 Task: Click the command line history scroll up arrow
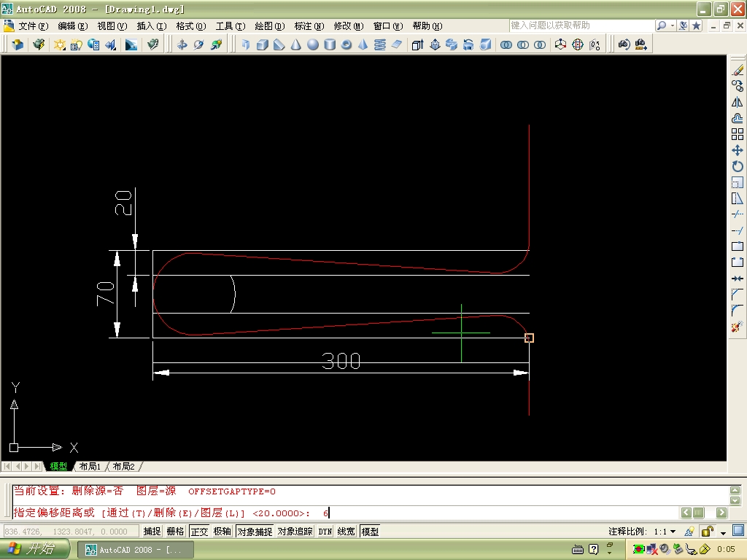[x=735, y=490]
